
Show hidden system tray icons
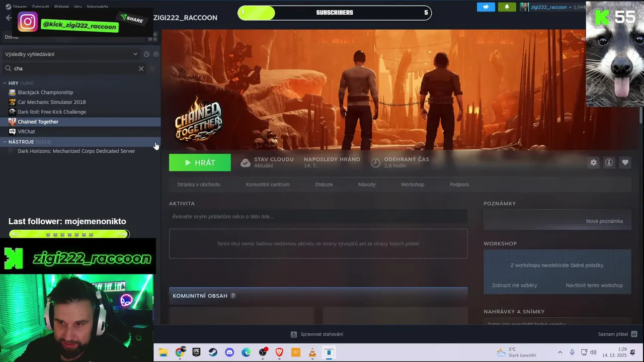[x=560, y=352]
